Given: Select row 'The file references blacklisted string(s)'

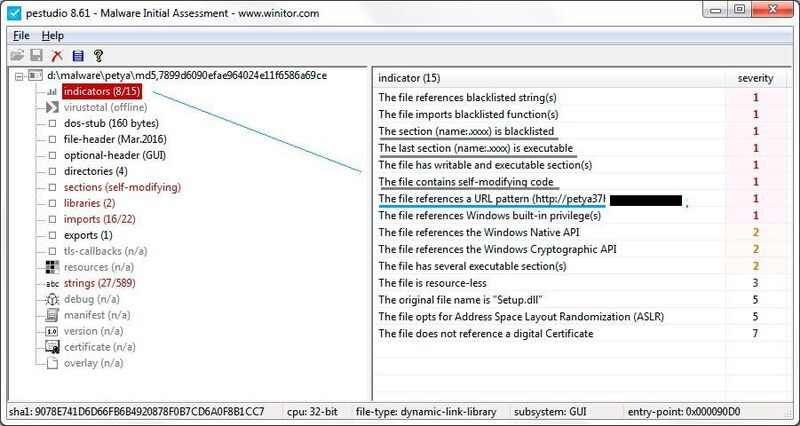Looking at the screenshot, I should click(580, 97).
